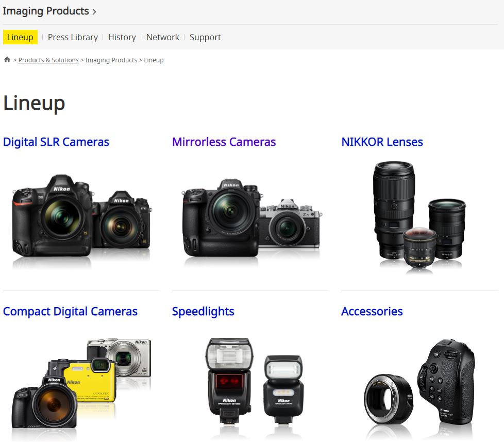504x442 pixels.
Task: Click the chevron next to Imaging Products
Action: coord(94,12)
